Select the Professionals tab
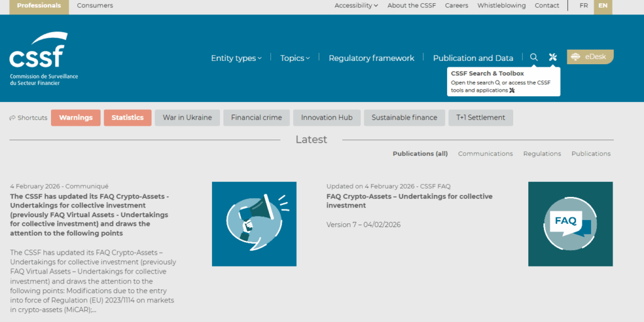The width and height of the screenshot is (644, 322). [39, 6]
